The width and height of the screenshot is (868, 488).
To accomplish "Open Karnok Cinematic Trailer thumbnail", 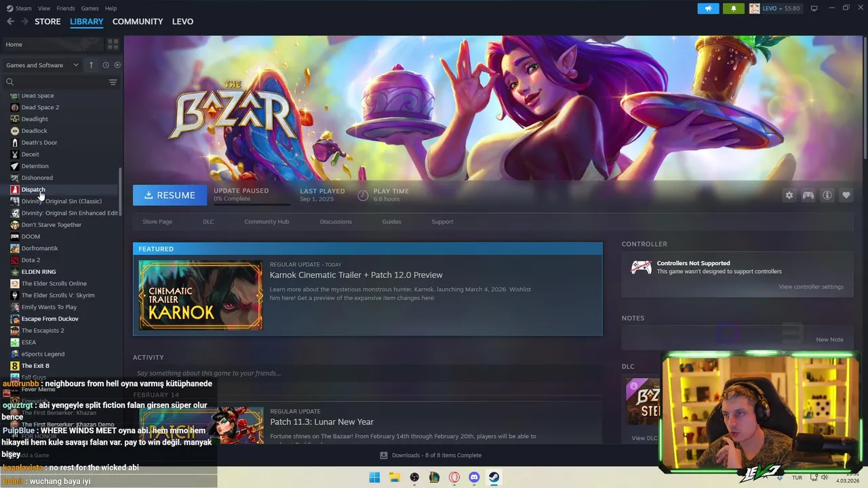I will [201, 295].
